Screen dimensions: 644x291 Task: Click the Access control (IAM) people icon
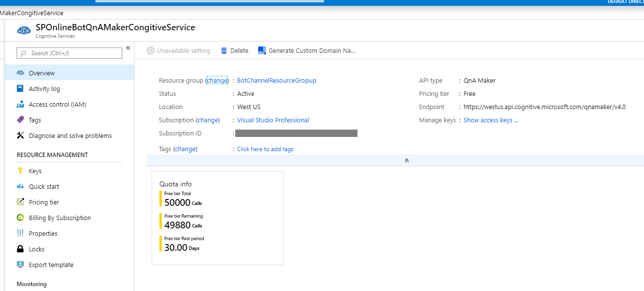click(20, 104)
